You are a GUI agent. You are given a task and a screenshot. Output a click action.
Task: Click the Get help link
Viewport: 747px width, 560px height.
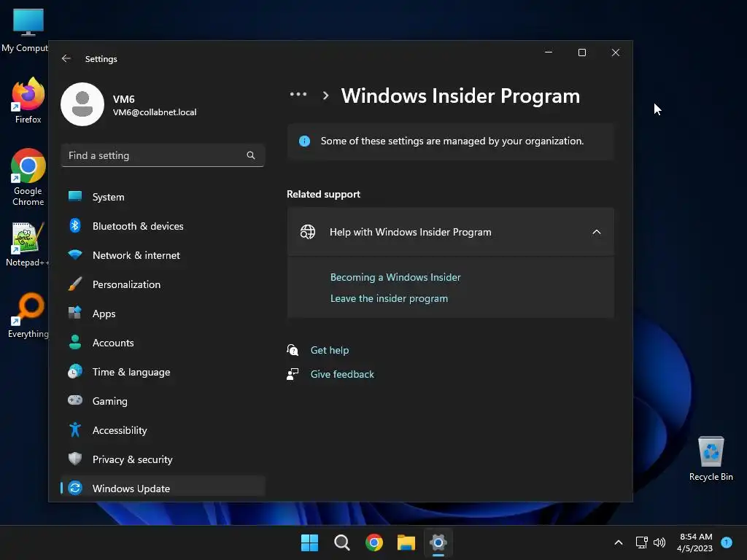(330, 350)
